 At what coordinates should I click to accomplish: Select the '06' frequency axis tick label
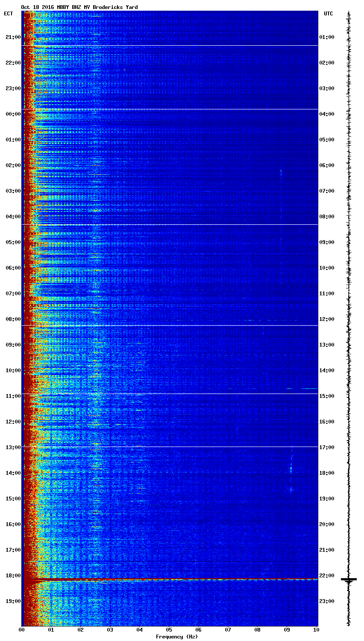tap(199, 630)
